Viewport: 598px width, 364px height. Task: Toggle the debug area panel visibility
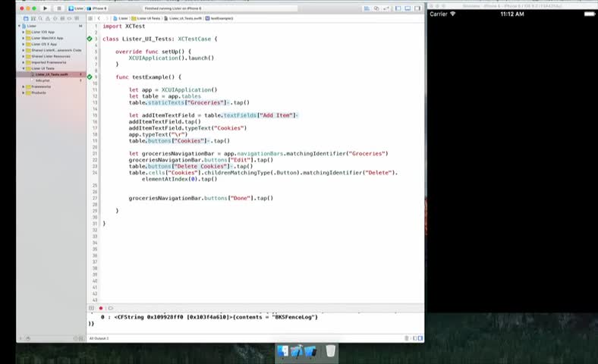pos(408,8)
